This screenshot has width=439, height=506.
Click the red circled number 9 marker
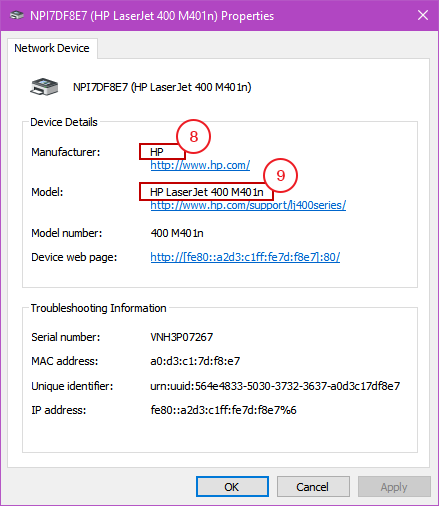tap(280, 175)
